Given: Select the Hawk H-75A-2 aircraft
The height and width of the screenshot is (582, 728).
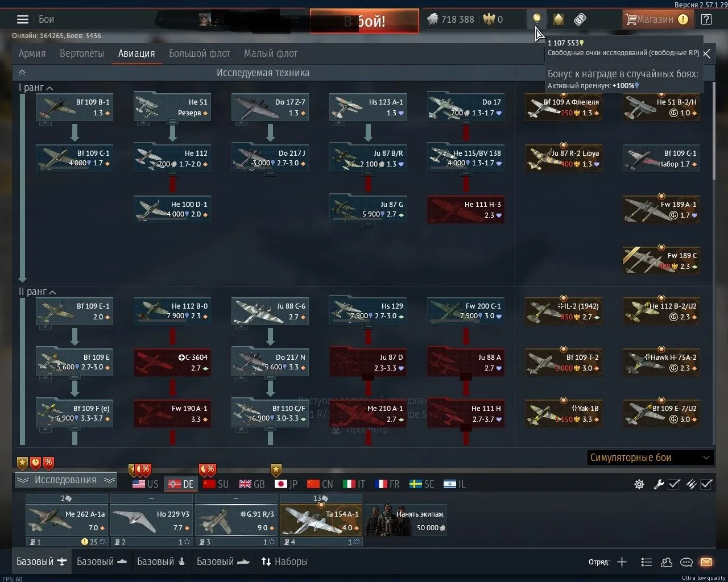Looking at the screenshot, I should (661, 363).
